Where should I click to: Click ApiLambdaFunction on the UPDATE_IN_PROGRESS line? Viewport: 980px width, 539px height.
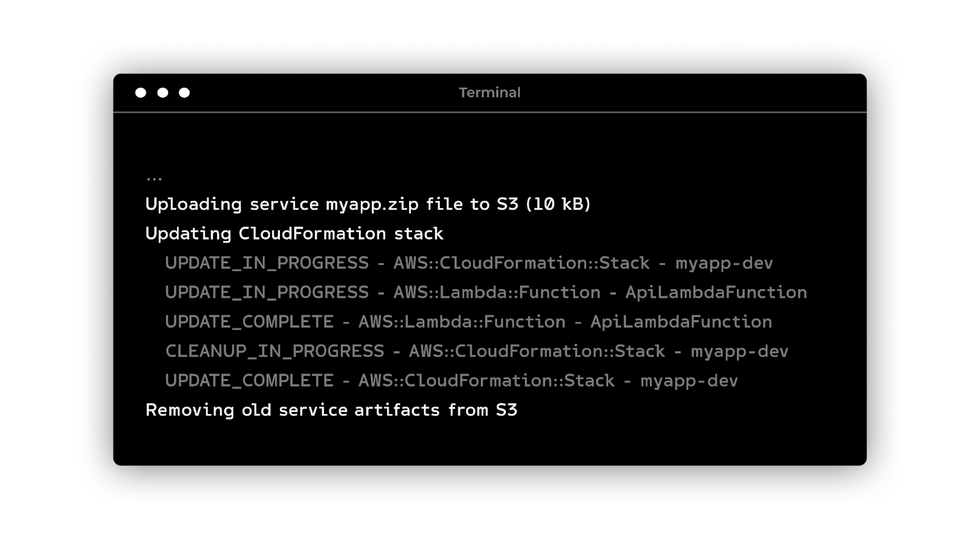click(x=716, y=292)
